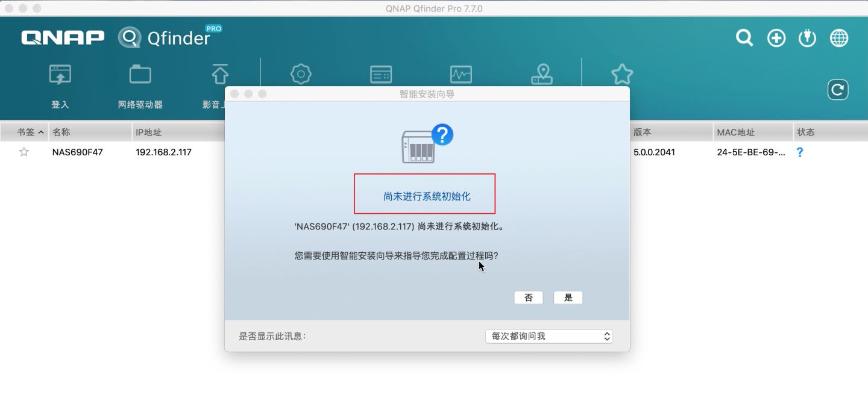Select the search icon in the top bar

coord(744,37)
